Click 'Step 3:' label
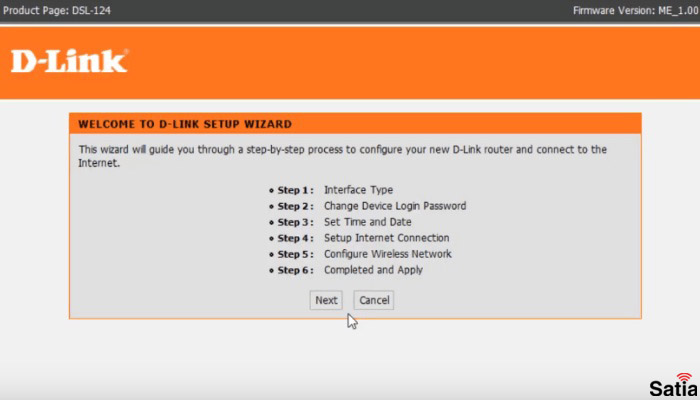This screenshot has width=700, height=400. (x=296, y=222)
